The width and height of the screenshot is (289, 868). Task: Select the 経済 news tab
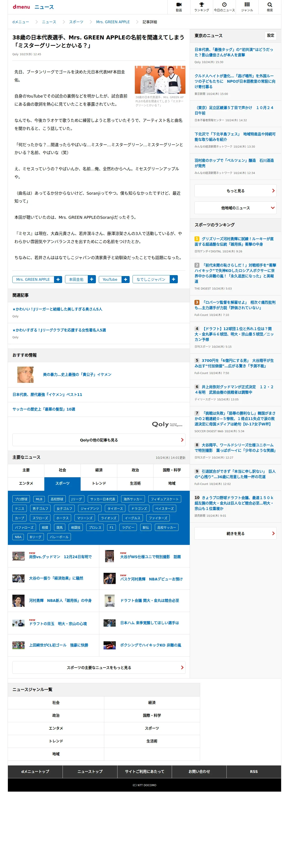[x=99, y=470]
